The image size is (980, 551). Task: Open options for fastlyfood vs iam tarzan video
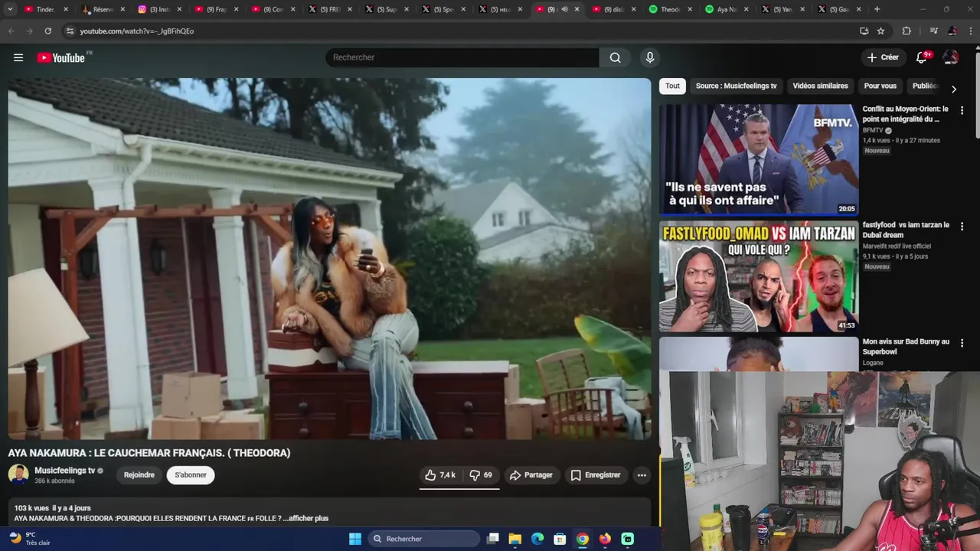coord(962,227)
